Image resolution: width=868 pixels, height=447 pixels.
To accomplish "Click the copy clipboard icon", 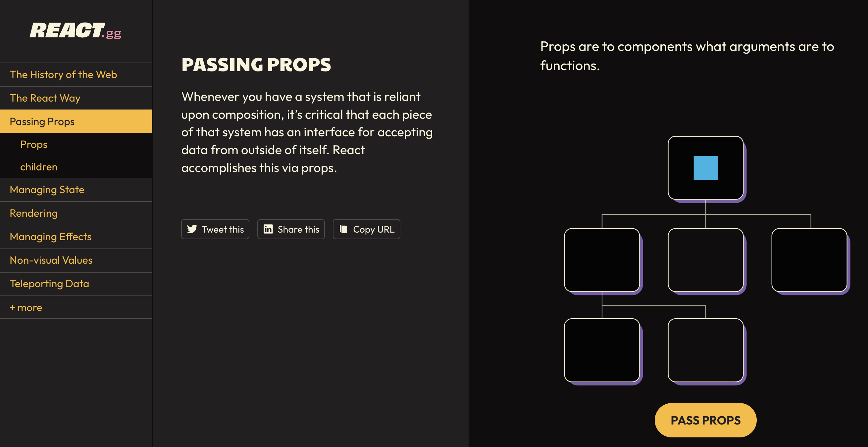I will point(343,229).
